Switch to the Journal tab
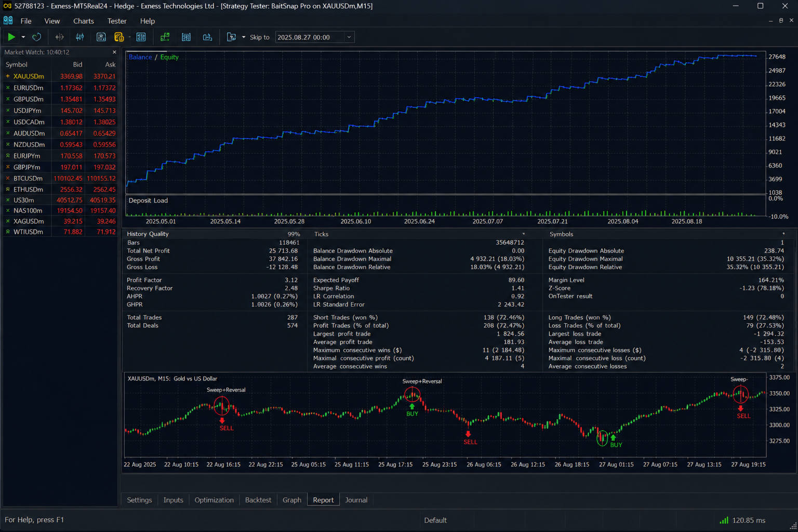This screenshot has width=798, height=532. [x=356, y=500]
